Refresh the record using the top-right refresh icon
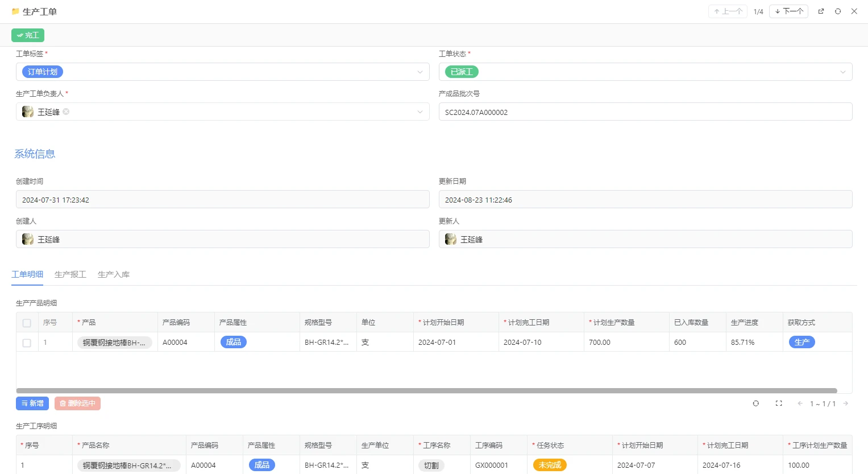 (x=838, y=11)
